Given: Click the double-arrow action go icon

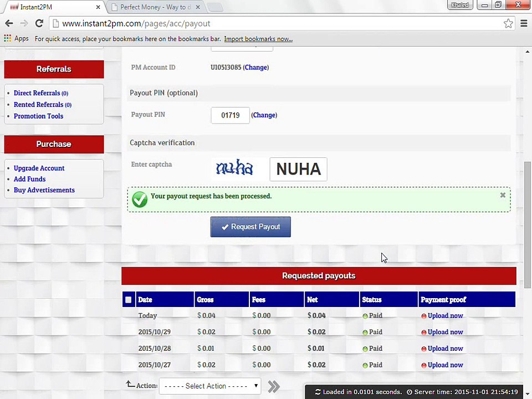Looking at the screenshot, I should click(273, 386).
